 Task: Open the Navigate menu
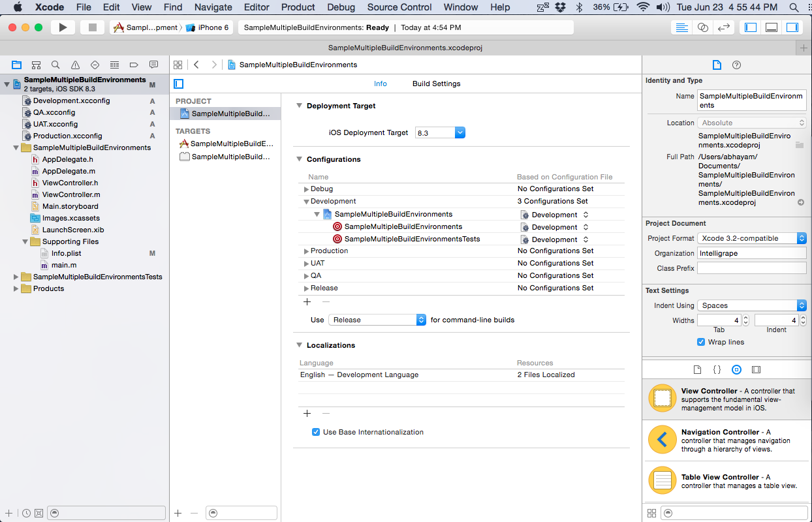coord(213,7)
